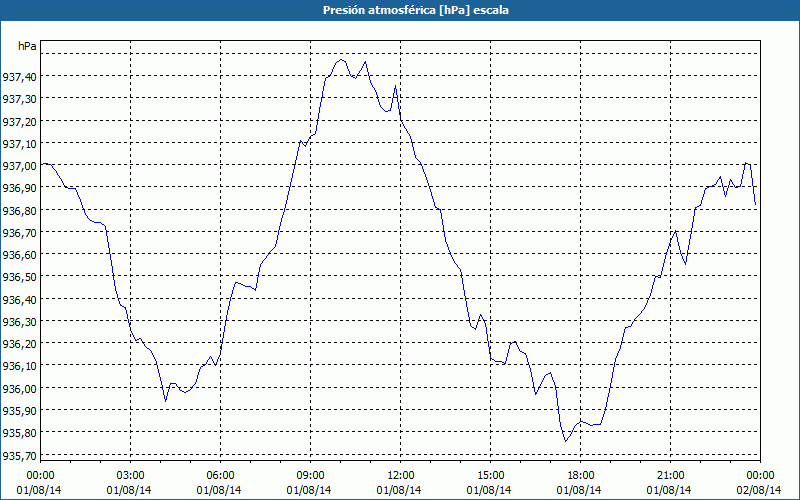Click the 936,10 y-axis label

pos(19,366)
